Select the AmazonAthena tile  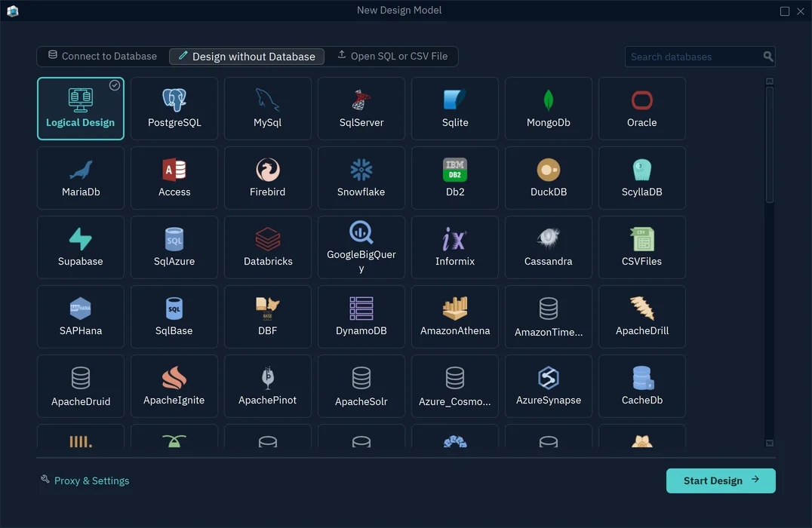[x=455, y=317]
